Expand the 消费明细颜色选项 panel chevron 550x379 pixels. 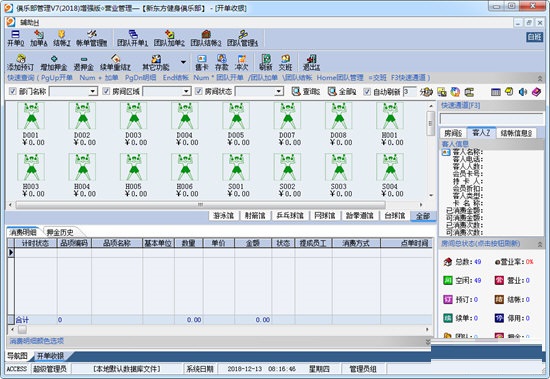coord(428,341)
